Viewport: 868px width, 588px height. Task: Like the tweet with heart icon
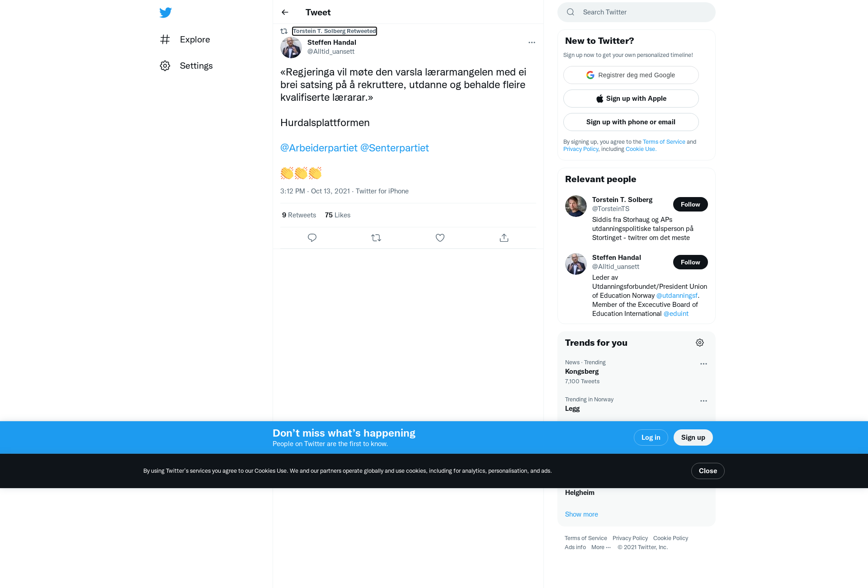coord(440,238)
